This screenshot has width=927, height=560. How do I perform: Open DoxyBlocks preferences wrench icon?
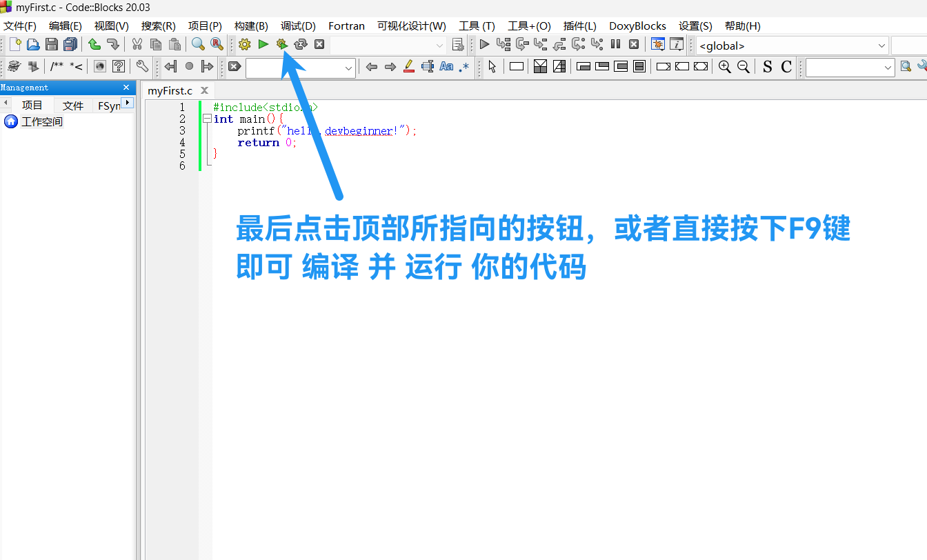click(142, 66)
